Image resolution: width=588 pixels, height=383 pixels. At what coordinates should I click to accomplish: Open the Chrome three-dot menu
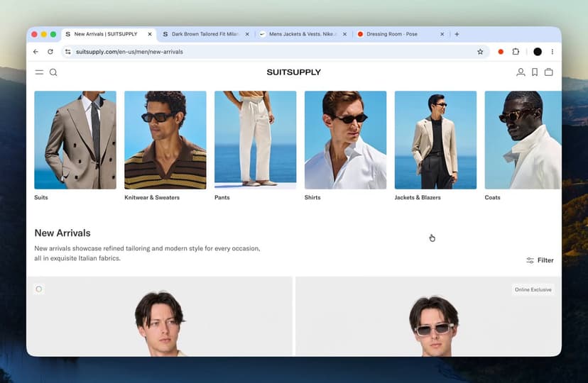[552, 52]
